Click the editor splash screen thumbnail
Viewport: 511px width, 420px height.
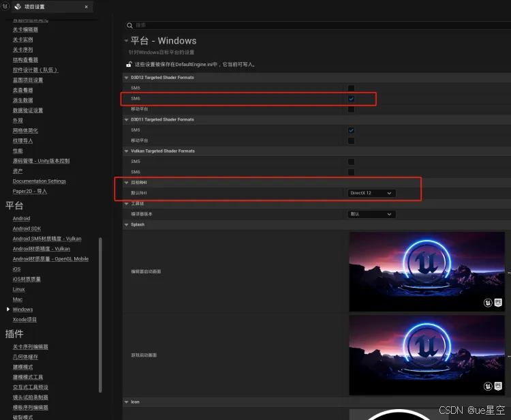coord(427,271)
